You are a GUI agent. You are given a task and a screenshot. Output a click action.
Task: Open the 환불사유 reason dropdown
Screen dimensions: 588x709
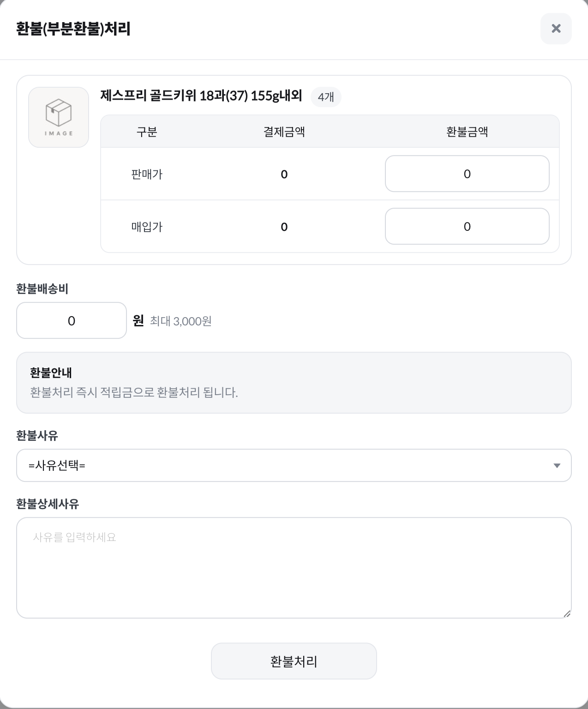point(294,465)
